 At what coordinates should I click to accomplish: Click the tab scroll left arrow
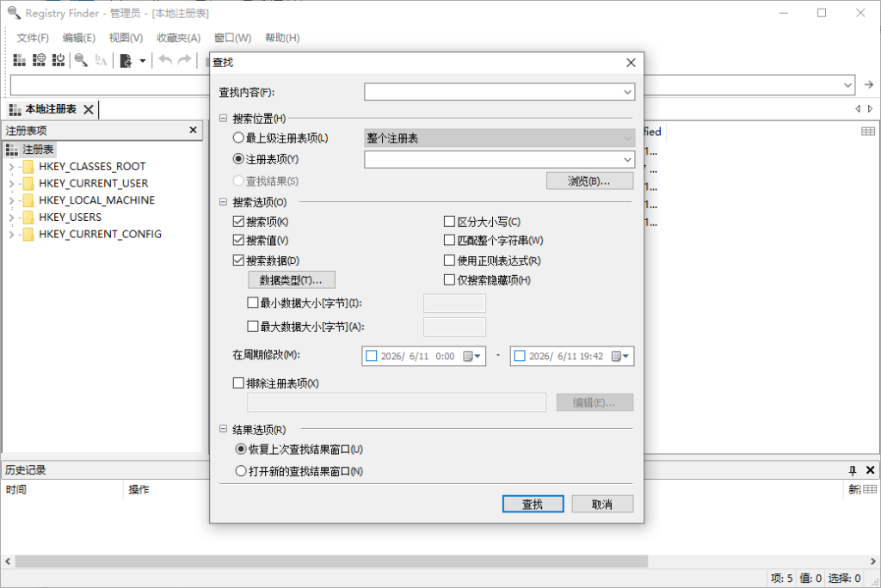tap(858, 109)
